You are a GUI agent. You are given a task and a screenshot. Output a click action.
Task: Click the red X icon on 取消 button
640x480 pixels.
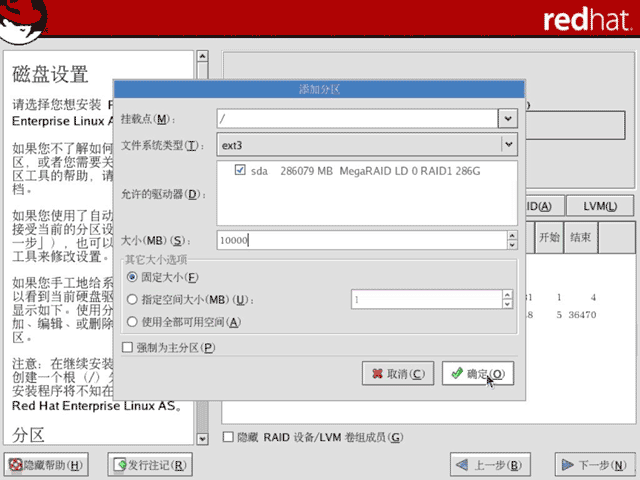click(378, 373)
